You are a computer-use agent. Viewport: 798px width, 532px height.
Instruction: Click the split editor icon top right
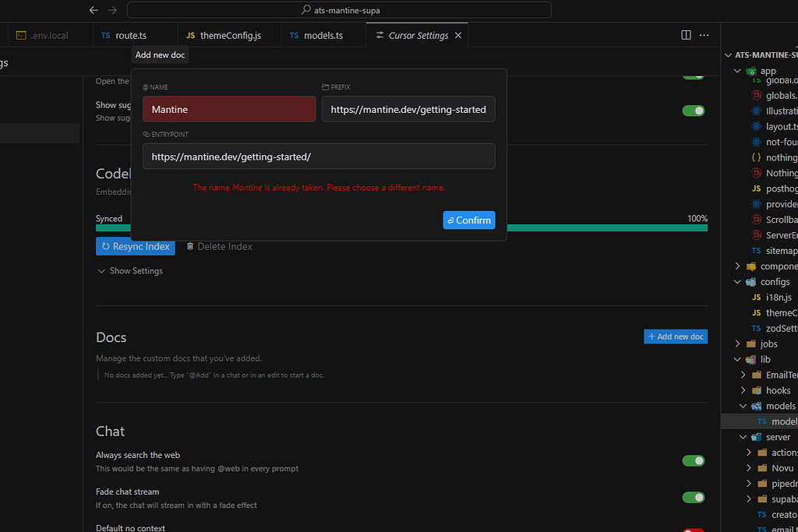(x=685, y=34)
